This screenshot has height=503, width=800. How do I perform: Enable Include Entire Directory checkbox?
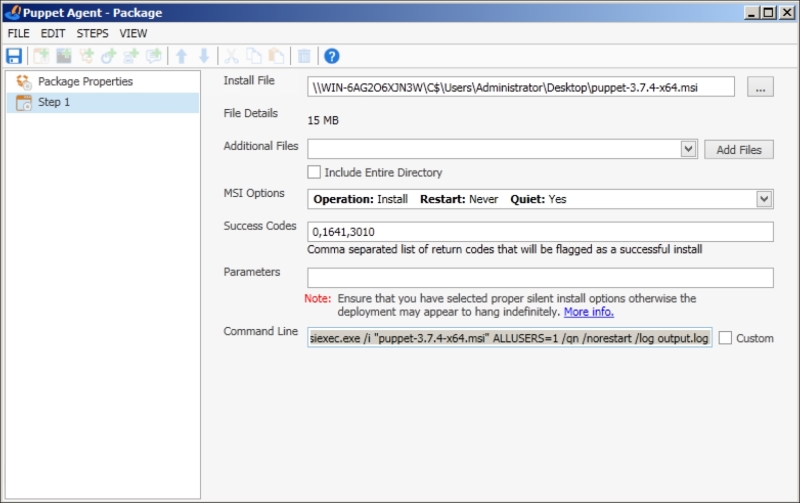tap(315, 172)
